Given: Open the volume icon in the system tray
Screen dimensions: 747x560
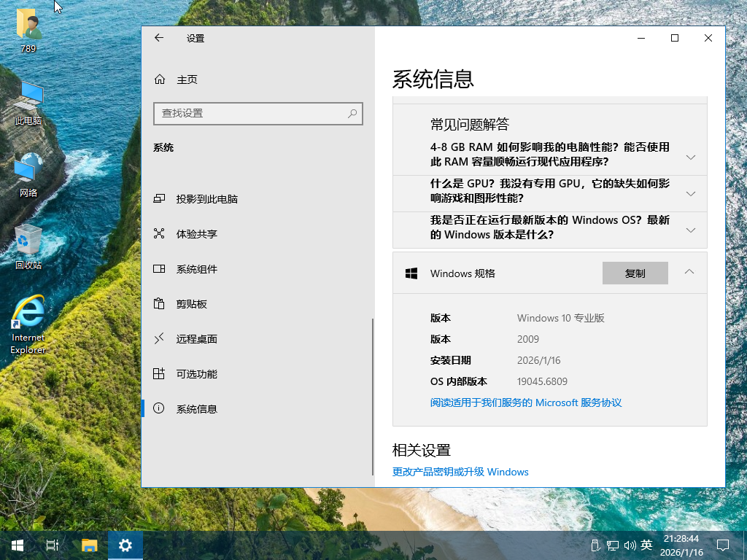Looking at the screenshot, I should [629, 545].
